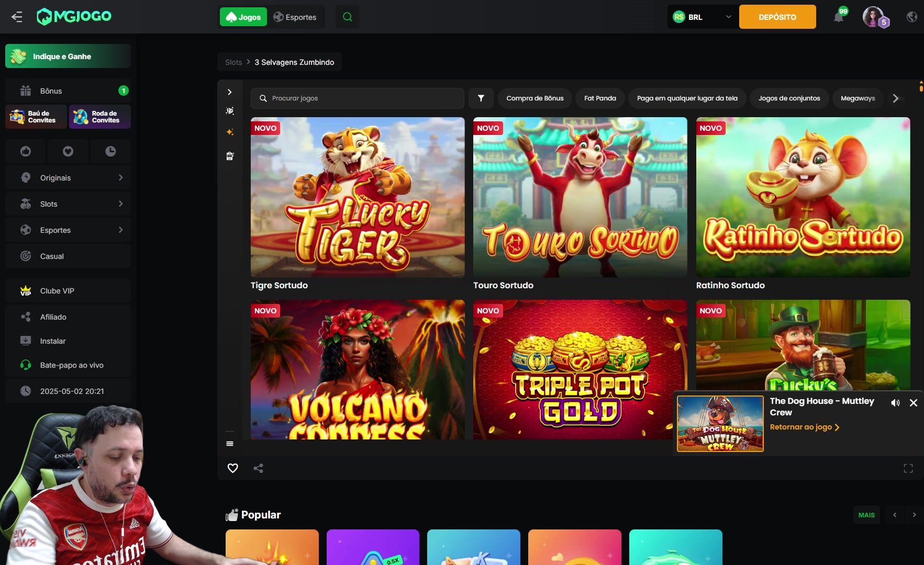Click the Dog House Muttley Crew thumbnail
924x565 pixels.
(x=720, y=424)
